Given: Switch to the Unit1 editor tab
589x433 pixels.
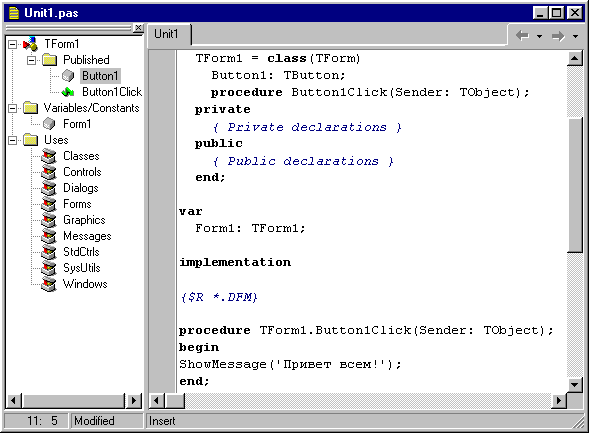Looking at the screenshot, I should coord(166,34).
